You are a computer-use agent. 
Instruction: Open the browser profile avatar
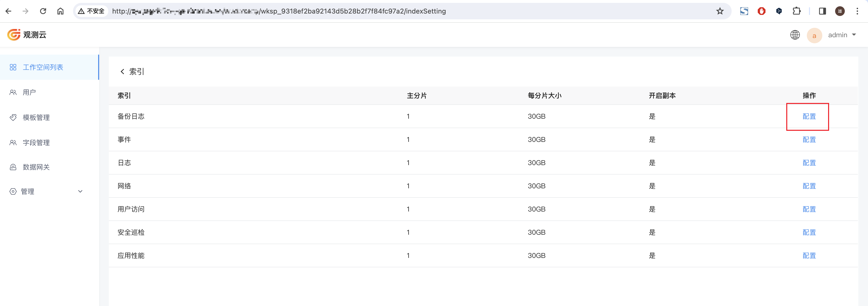point(840,11)
